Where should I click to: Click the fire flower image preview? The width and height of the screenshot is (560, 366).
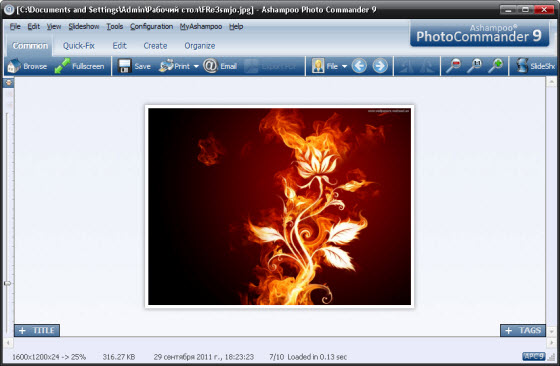pyautogui.click(x=279, y=206)
